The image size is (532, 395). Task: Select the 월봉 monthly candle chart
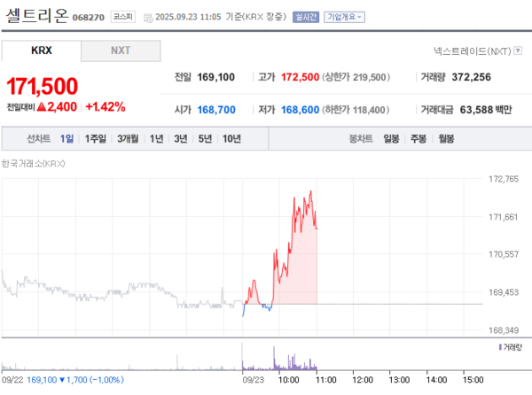[445, 138]
